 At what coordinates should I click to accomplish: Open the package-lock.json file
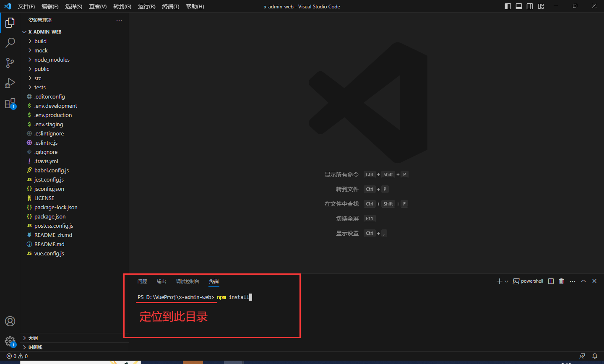pyautogui.click(x=74, y=207)
